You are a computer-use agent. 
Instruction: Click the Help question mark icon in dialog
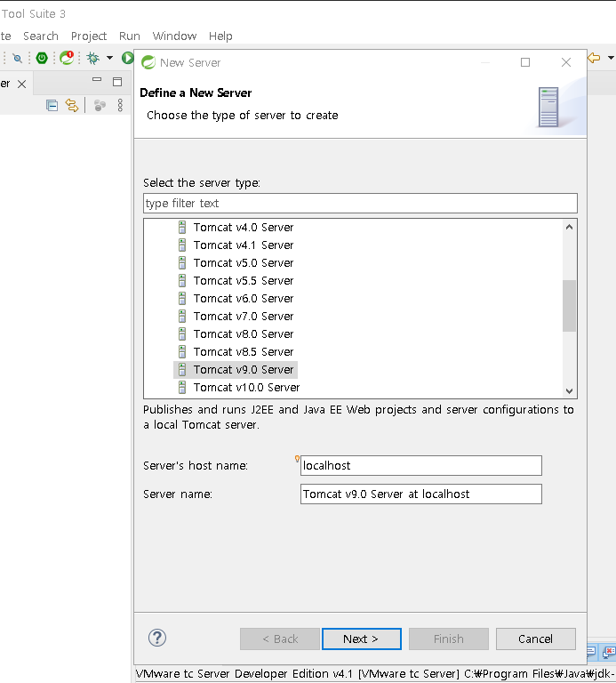click(x=157, y=639)
